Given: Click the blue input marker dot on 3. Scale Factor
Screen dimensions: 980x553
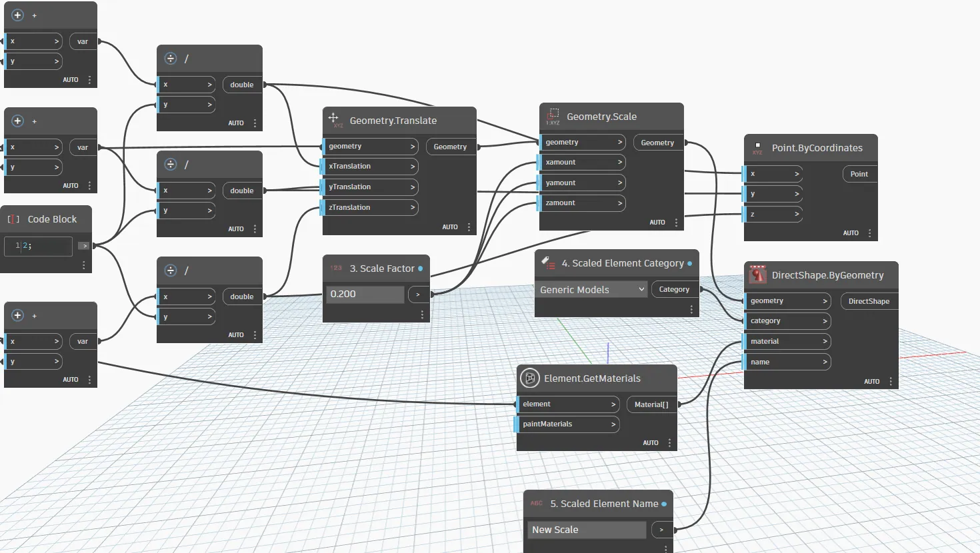Looking at the screenshot, I should pos(420,269).
